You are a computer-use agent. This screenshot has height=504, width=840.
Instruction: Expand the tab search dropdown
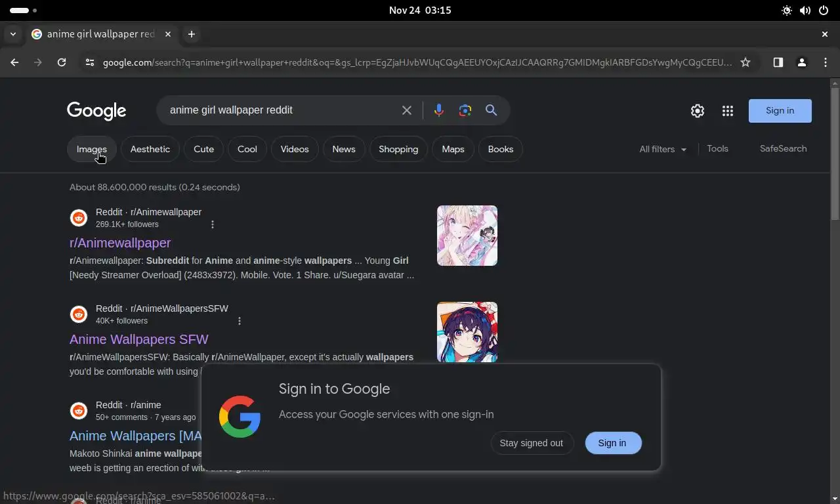(13, 34)
